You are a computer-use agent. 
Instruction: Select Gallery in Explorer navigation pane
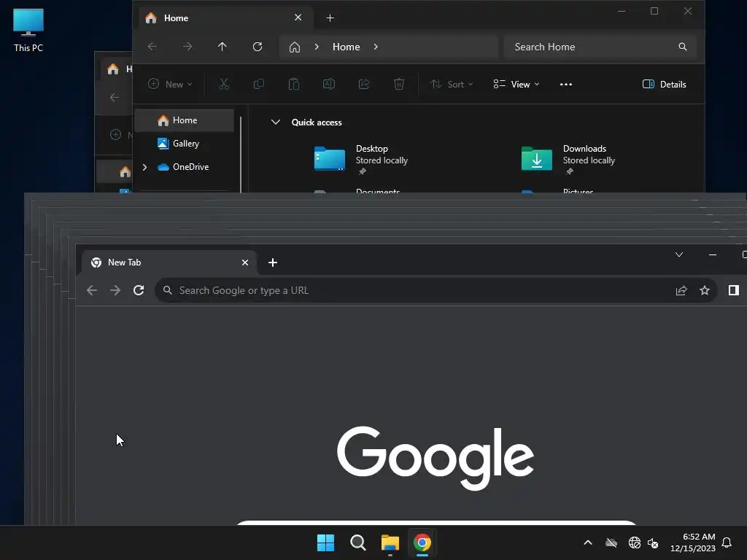[185, 144]
